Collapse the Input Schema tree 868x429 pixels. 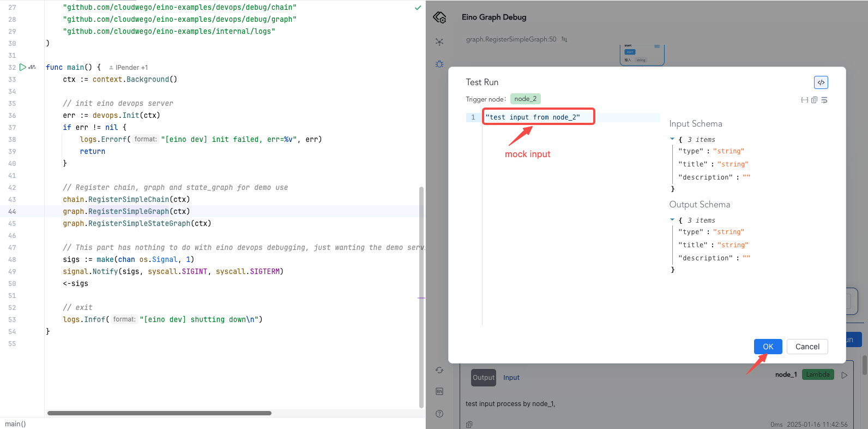pos(672,139)
